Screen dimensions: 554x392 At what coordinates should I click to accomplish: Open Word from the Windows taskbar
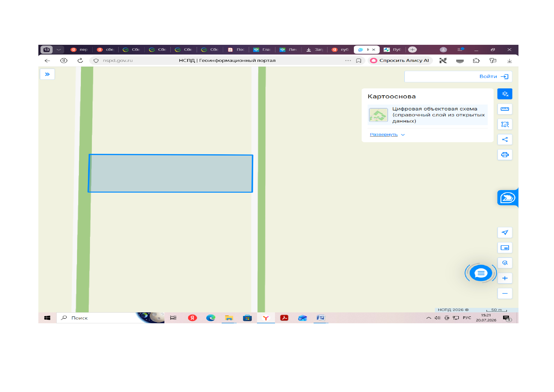coord(321,318)
